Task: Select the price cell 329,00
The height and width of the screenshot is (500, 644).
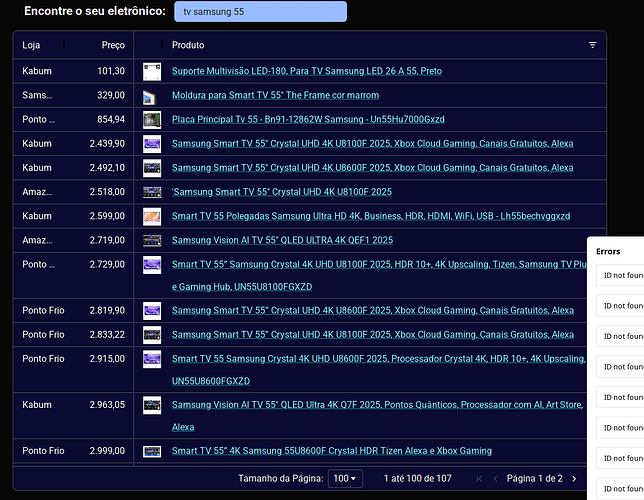Action: (x=111, y=95)
